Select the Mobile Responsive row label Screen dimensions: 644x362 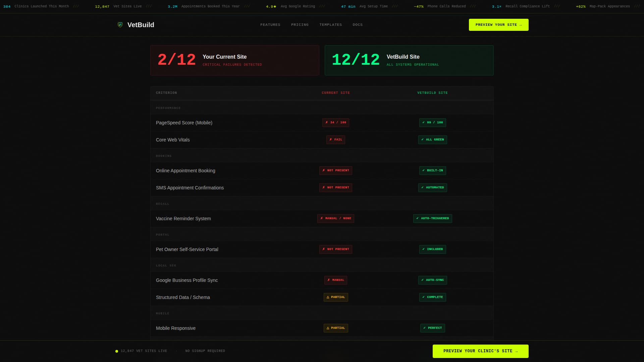176,328
